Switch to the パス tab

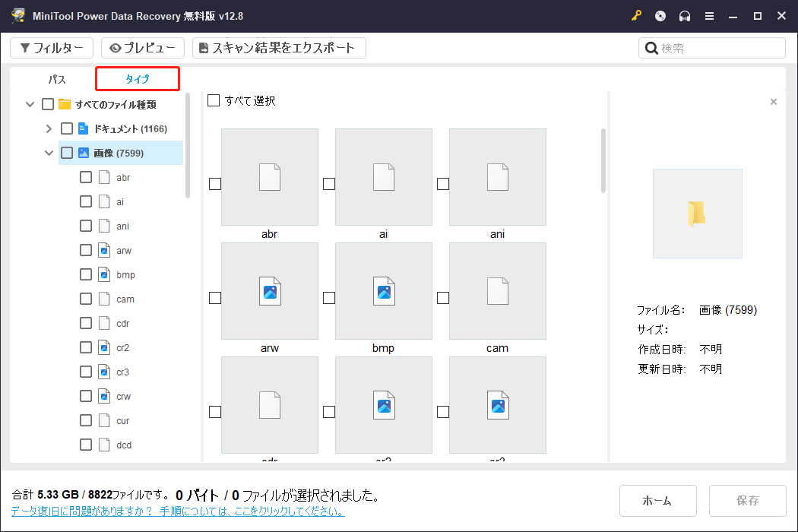[x=55, y=78]
